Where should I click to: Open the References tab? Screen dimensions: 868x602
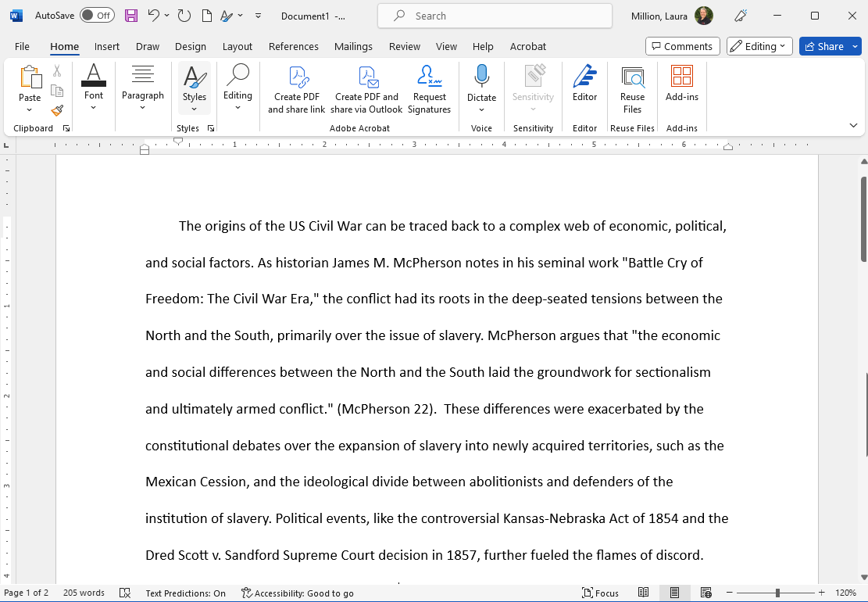(293, 46)
